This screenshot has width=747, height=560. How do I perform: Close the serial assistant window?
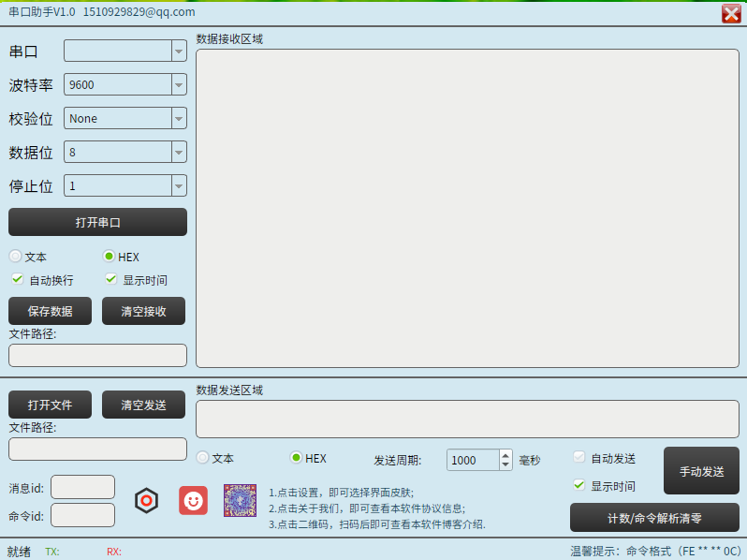pyautogui.click(x=731, y=13)
